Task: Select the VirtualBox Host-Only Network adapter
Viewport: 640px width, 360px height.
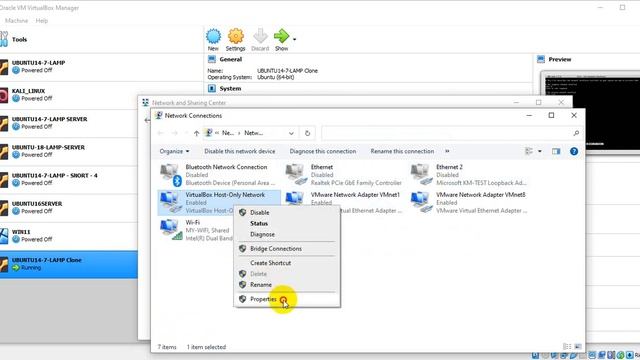Action: 219,202
